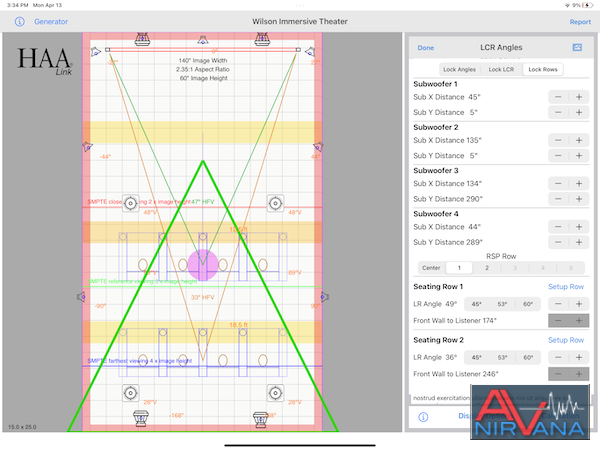
Task: Tap the pink reference listener circle
Action: click(203, 265)
